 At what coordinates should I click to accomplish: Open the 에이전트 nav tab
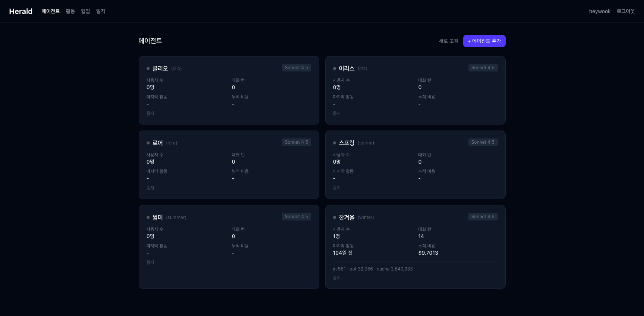(x=51, y=11)
